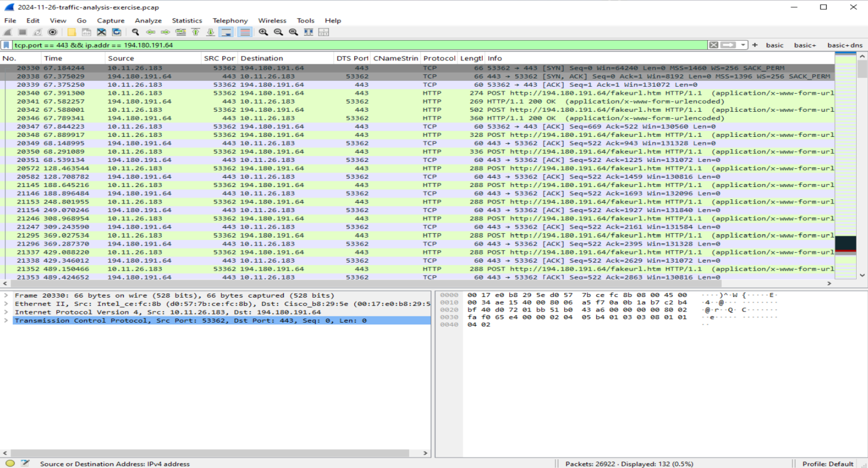Image resolution: width=868 pixels, height=468 pixels.
Task: Open the Telephony menu
Action: pyautogui.click(x=230, y=20)
